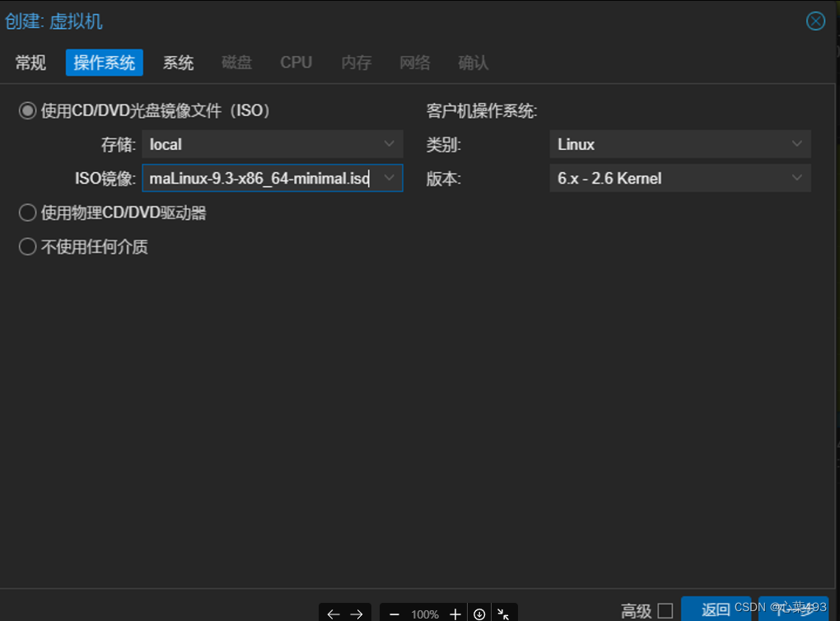This screenshot has width=840, height=621.
Task: Open the 版本 6.x - 2.6 Kernel dropdown
Action: coord(679,178)
